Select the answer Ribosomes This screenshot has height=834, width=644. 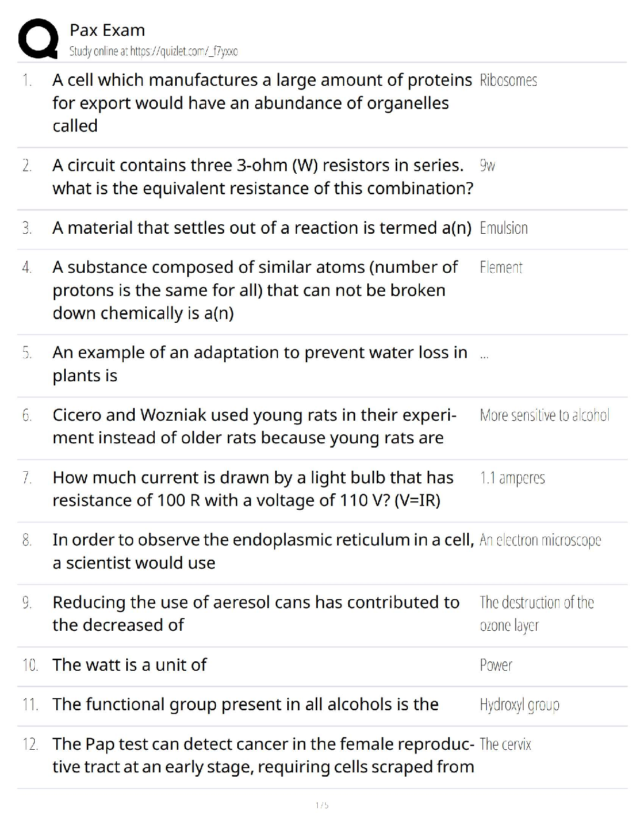coord(508,81)
